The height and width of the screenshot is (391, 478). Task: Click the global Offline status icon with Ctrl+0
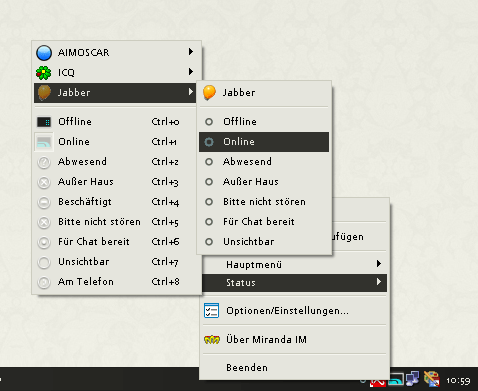[44, 122]
